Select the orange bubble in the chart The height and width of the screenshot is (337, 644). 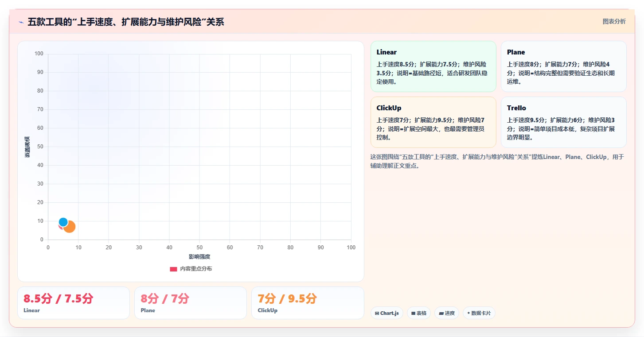click(x=70, y=227)
